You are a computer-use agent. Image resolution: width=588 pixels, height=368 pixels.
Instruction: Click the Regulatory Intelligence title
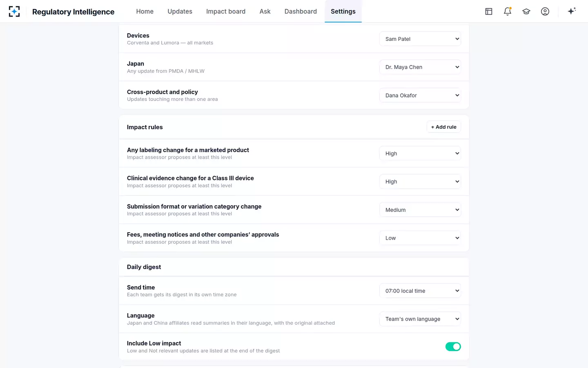tap(73, 11)
